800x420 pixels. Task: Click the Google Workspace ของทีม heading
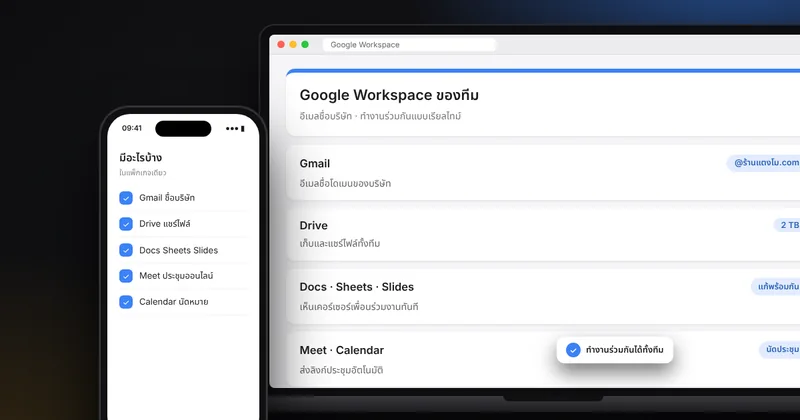[x=389, y=95]
